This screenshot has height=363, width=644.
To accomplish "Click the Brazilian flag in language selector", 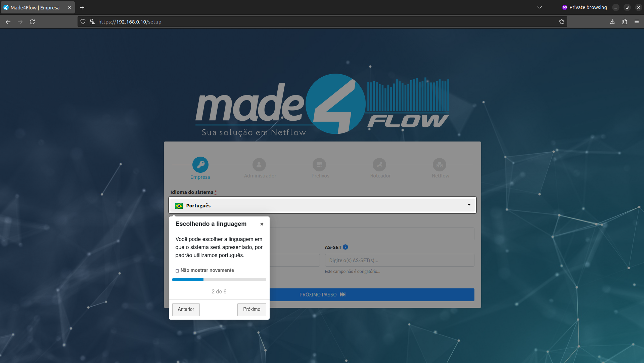I will pos(179,206).
